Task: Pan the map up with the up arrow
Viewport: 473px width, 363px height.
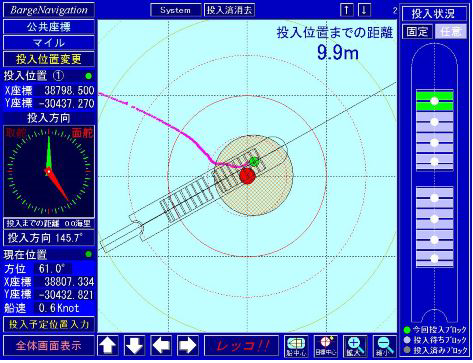Action: pos(108,346)
